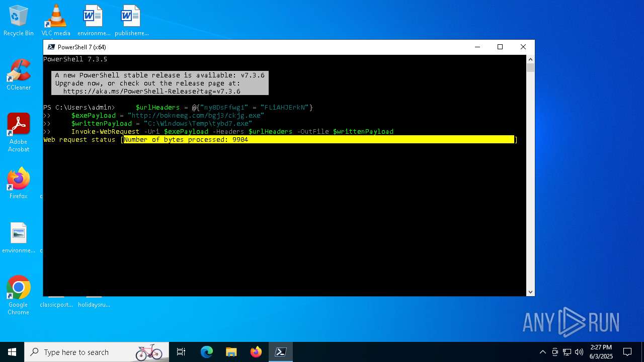
Task: Click the C:\Windows\Temp\tybd7.exe path text
Action: (198, 124)
